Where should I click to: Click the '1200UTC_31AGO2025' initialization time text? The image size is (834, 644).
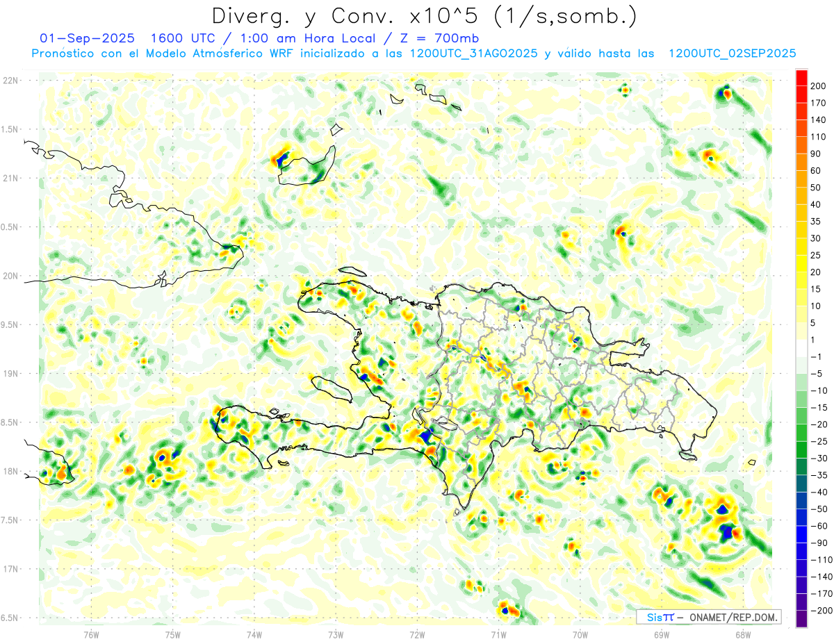coord(474,53)
